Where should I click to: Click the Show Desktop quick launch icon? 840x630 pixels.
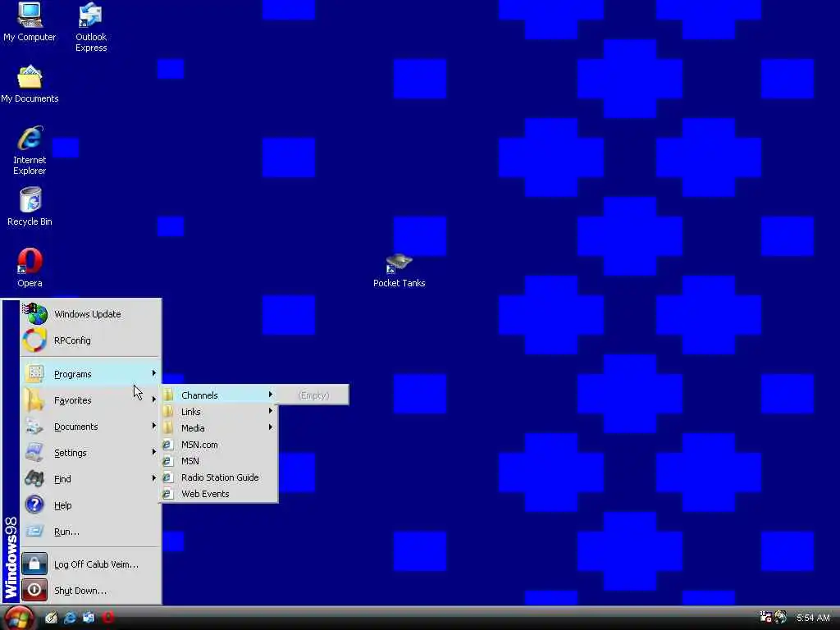click(x=51, y=618)
